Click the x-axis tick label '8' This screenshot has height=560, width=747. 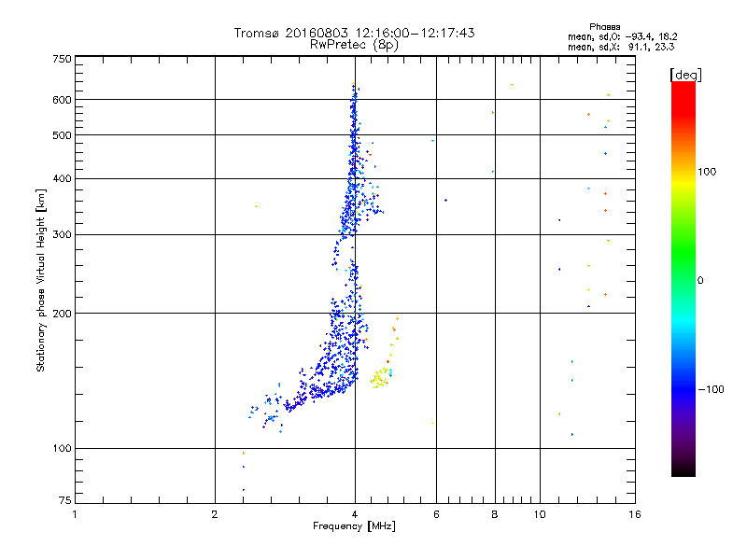(495, 514)
